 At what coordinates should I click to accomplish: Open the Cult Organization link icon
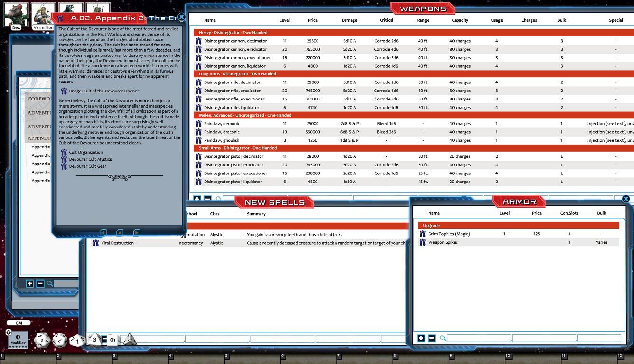[x=64, y=152]
